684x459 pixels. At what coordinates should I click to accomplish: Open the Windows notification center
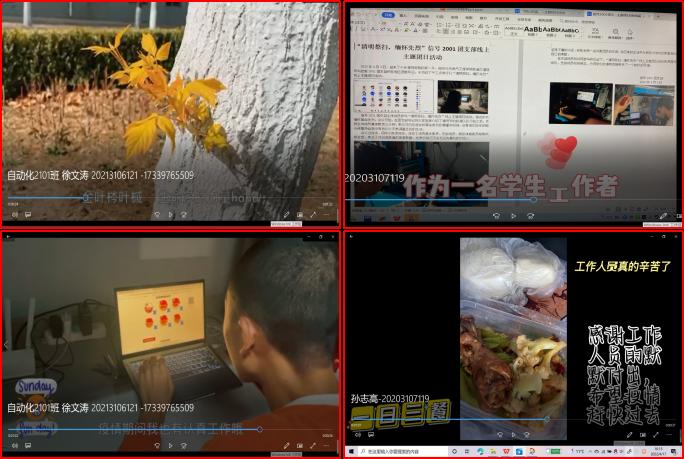(674, 452)
